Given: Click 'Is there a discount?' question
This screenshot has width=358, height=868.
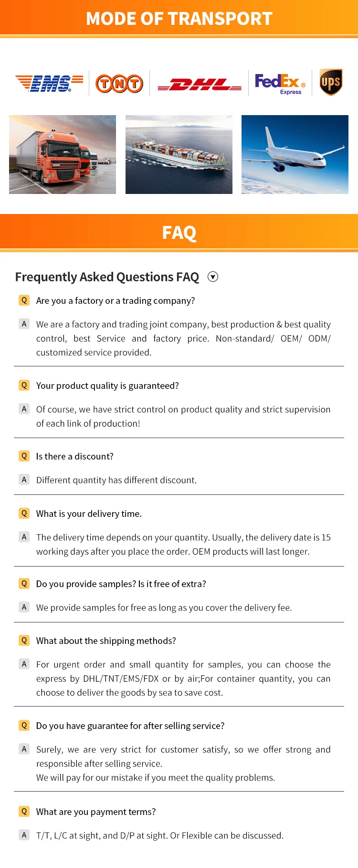Looking at the screenshot, I should coord(75,456).
